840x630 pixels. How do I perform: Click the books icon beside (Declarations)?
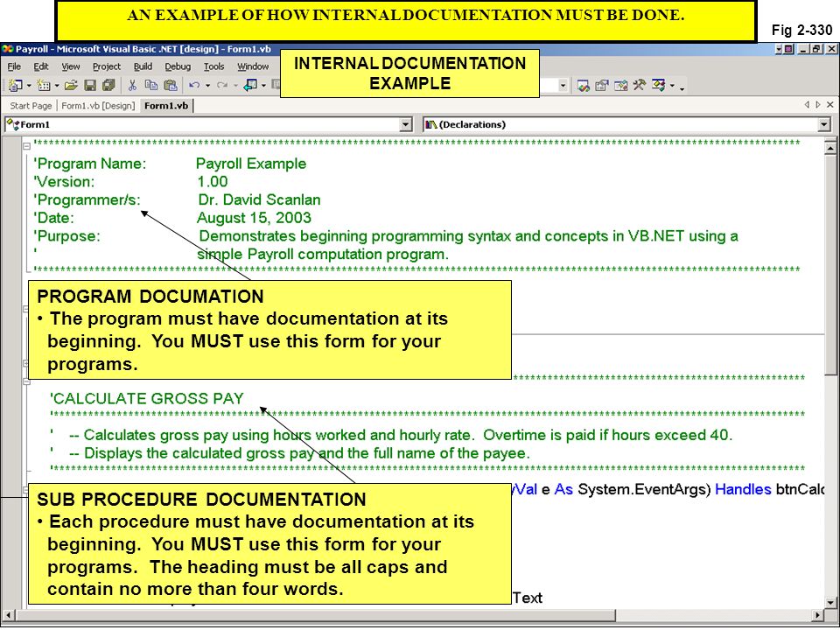(430, 125)
